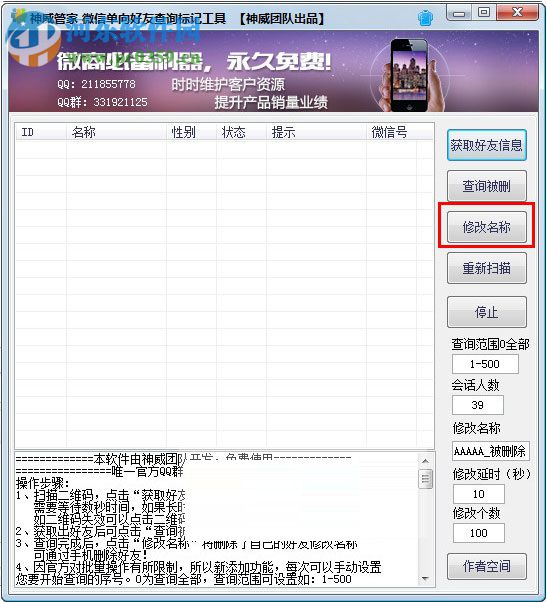This screenshot has height=602, width=547.
Task: Click the log panel scrollbar thumb
Action: 425,479
